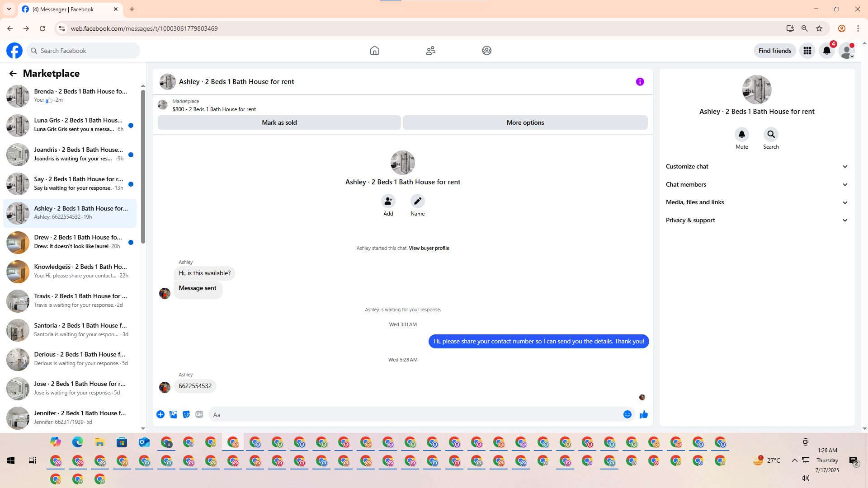This screenshot has height=488, width=868.
Task: Open Drew's conversation in the list
Action: click(x=70, y=242)
